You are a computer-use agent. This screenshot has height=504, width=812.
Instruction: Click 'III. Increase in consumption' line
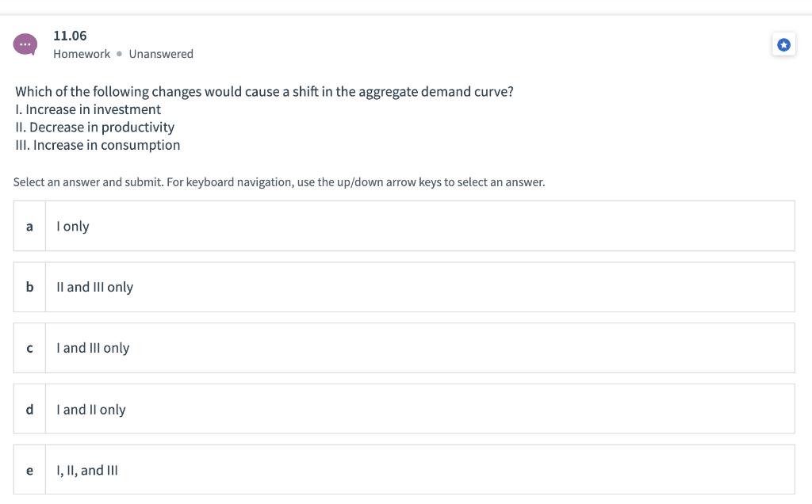pos(98,145)
